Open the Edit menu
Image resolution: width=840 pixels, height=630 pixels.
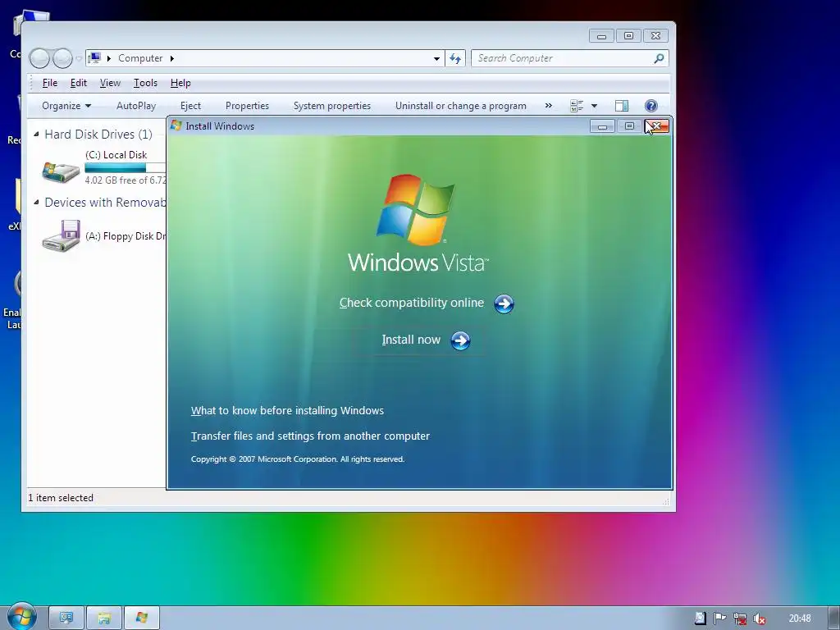click(x=78, y=83)
